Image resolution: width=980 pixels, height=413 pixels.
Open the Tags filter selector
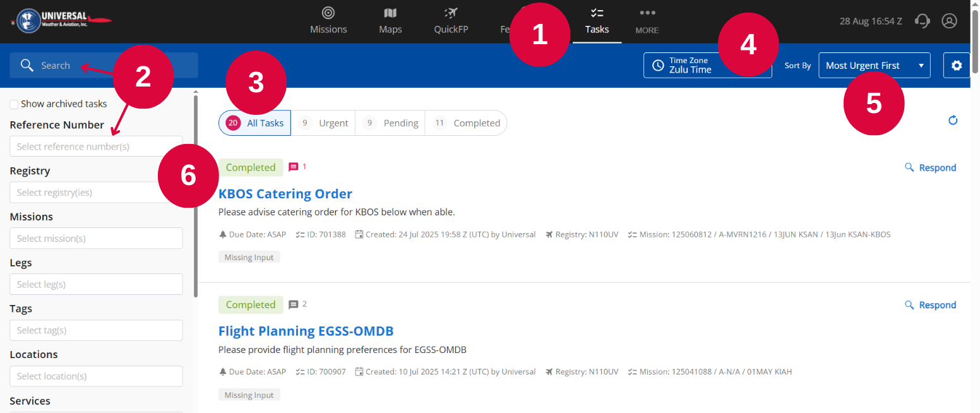[96, 330]
